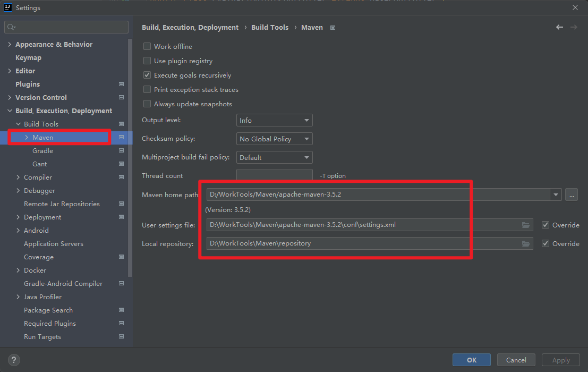
Task: Click the ellipsis browse button for Maven home
Action: tap(572, 195)
